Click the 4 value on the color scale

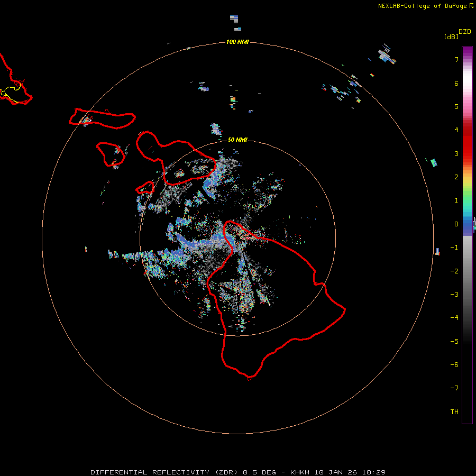coord(456,130)
